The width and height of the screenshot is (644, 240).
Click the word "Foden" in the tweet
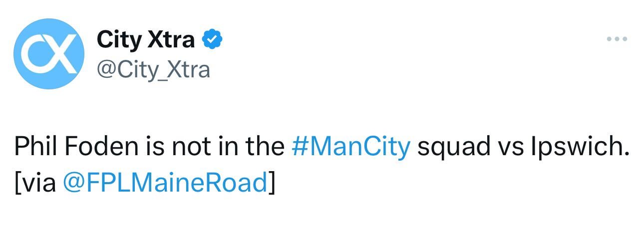[93, 147]
